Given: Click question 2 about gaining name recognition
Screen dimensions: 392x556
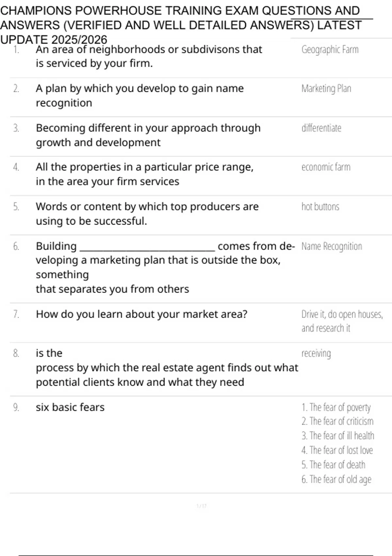Looking at the screenshot, I should click(140, 96).
